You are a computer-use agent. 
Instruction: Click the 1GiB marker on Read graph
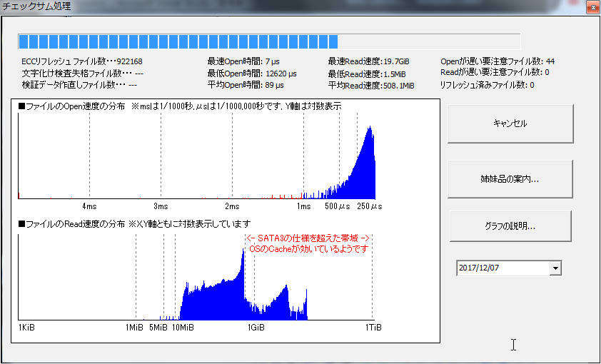[x=256, y=328]
